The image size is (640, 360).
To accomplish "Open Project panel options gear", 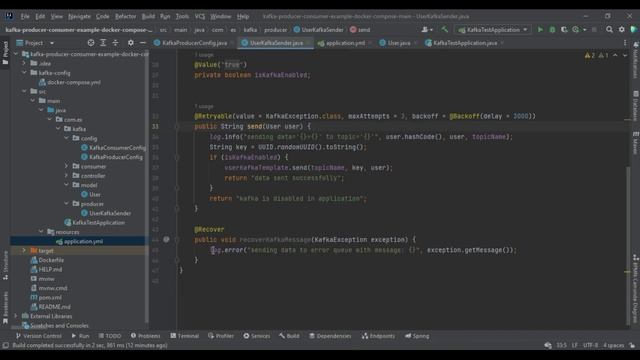I will pyautogui.click(x=131, y=43).
